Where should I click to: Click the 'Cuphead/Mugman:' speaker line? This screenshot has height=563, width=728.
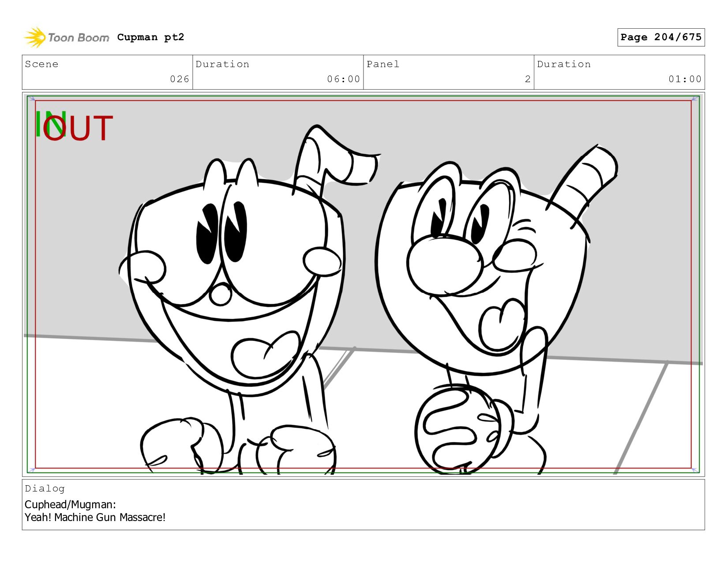pyautogui.click(x=70, y=504)
